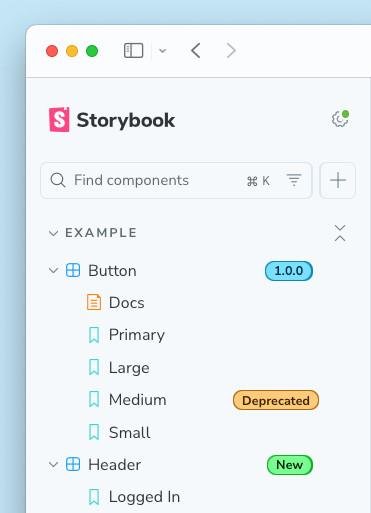Click the magnifying glass search icon

(x=58, y=180)
